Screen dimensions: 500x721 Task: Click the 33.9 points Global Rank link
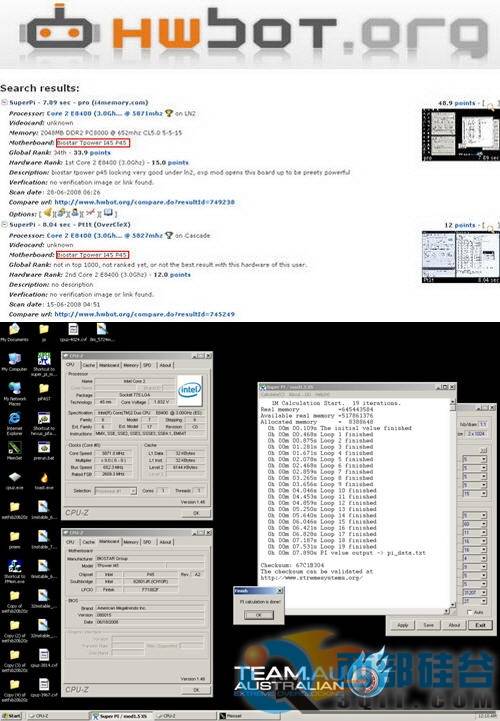(92, 153)
